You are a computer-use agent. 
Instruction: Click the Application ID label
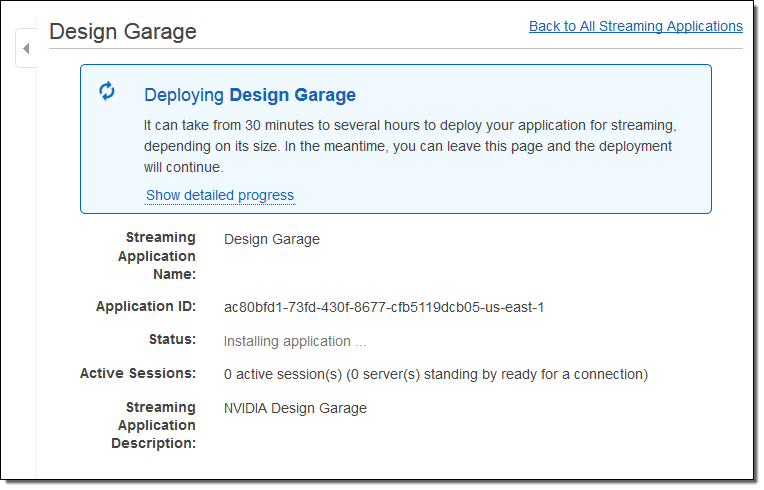click(x=146, y=307)
